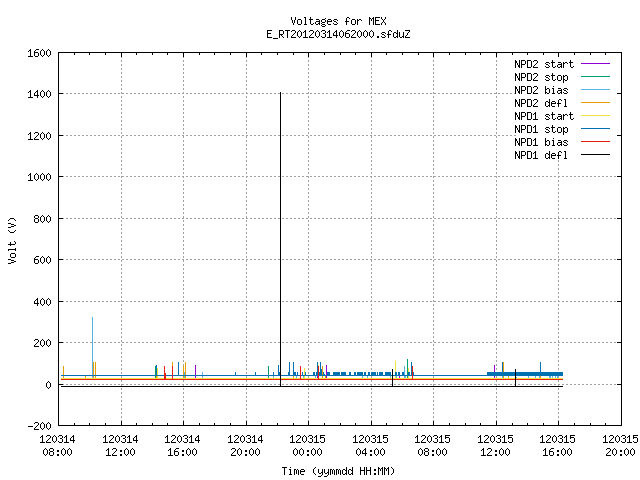Click the '120315 20:00' x-axis label
The width and height of the screenshot is (640, 480).
[x=620, y=446]
